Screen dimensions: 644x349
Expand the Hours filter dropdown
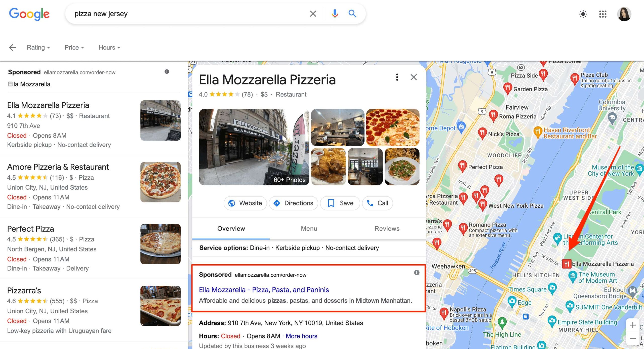tap(108, 47)
